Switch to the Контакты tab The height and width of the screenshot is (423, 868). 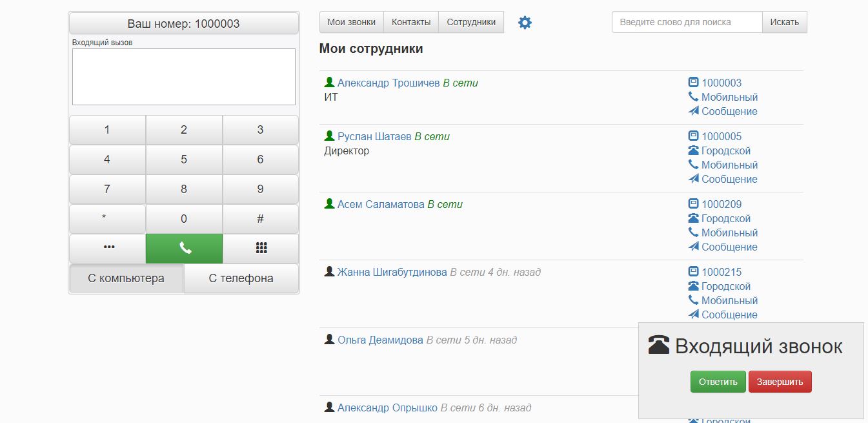(x=411, y=22)
